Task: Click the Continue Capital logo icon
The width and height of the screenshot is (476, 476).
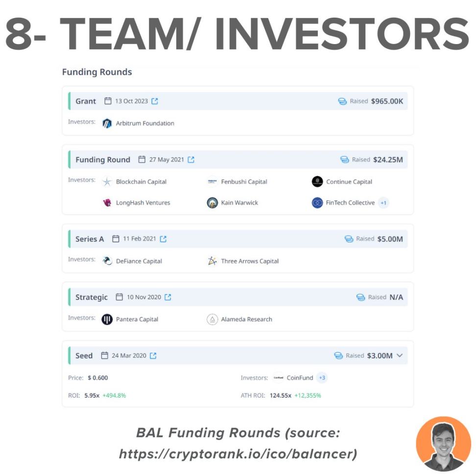Action: 317,182
